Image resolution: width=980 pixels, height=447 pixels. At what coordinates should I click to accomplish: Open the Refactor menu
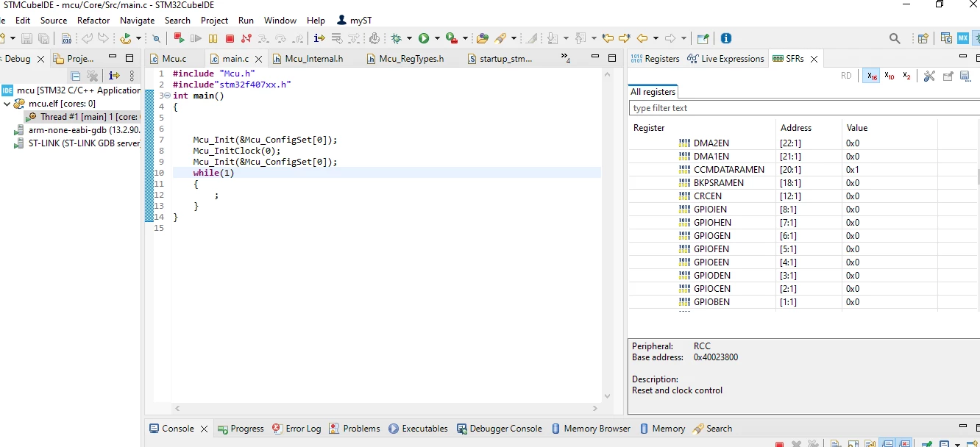93,21
